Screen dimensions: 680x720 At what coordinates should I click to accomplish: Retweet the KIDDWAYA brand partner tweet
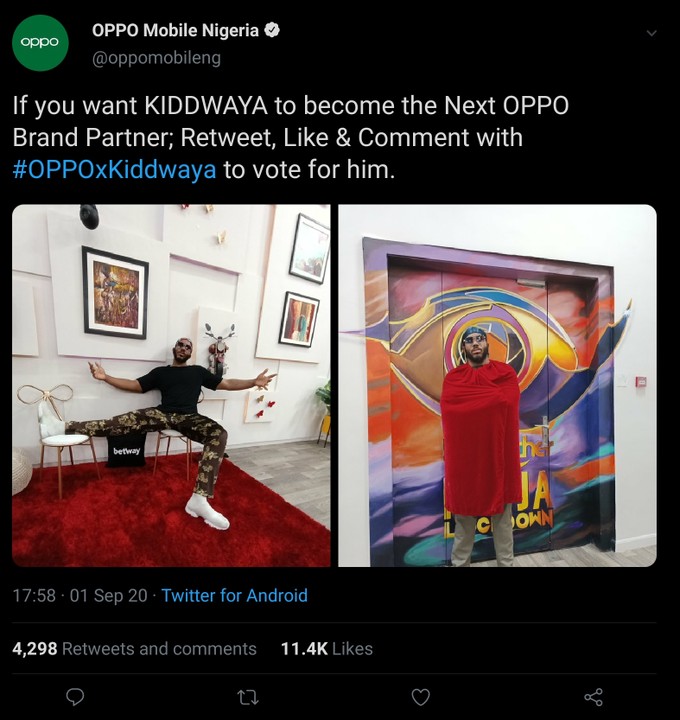[247, 697]
